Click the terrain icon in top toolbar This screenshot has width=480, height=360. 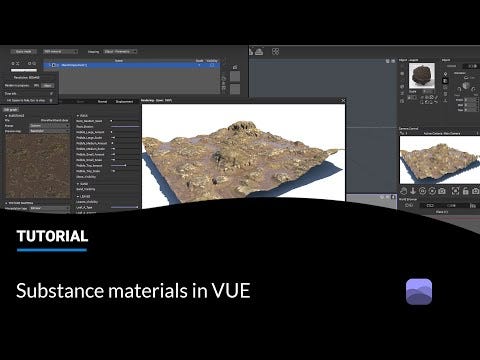259,52
